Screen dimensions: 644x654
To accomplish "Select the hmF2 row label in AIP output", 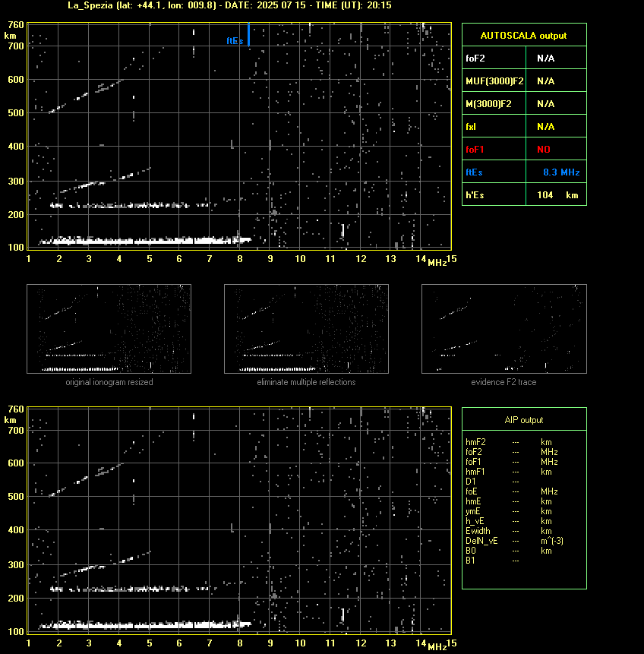I will pos(475,442).
